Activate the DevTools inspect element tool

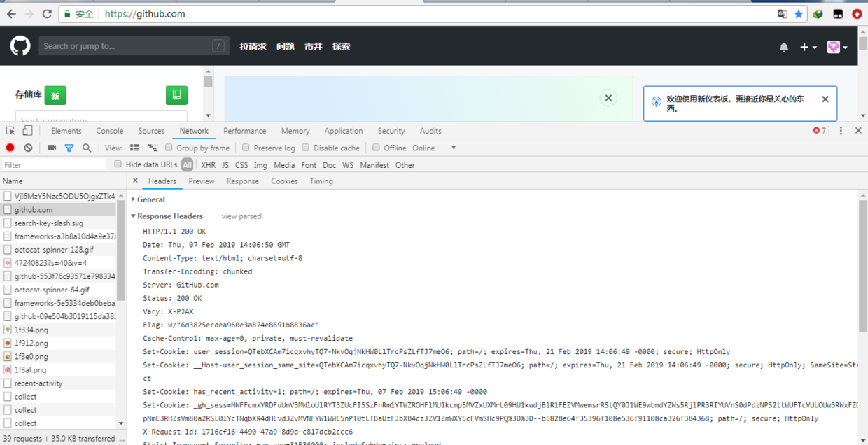10,131
